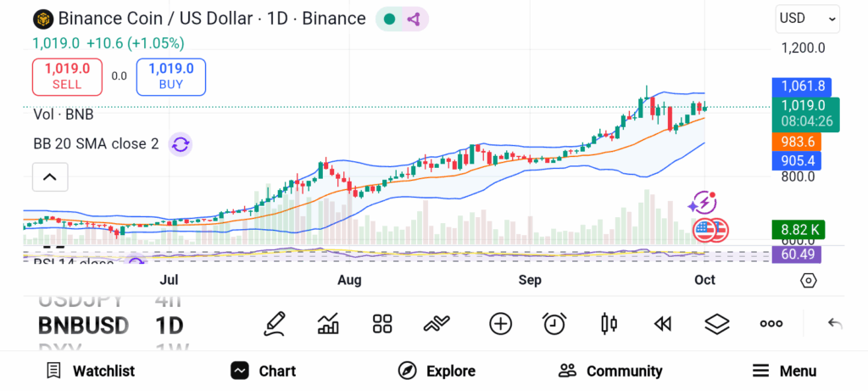The image size is (868, 391).
Task: Go to the Explore tab
Action: pyautogui.click(x=437, y=371)
